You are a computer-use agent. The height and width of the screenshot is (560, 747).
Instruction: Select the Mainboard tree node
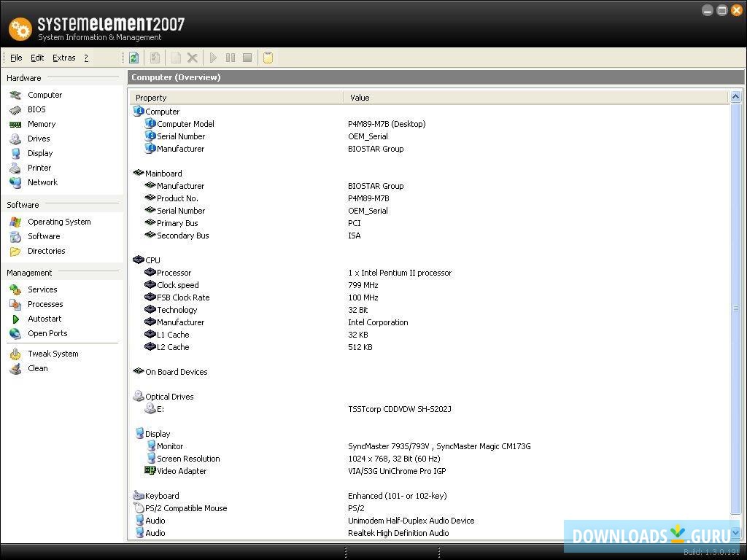pos(163,174)
